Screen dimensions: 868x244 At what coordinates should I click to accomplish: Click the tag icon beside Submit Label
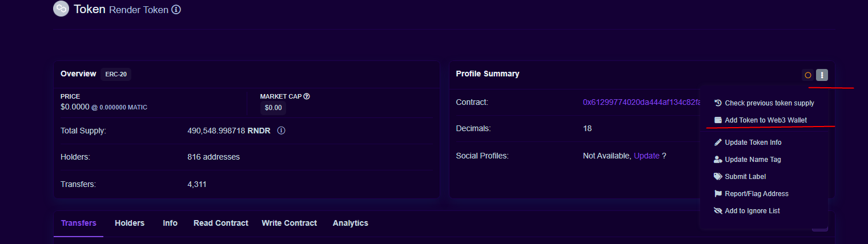pyautogui.click(x=718, y=177)
